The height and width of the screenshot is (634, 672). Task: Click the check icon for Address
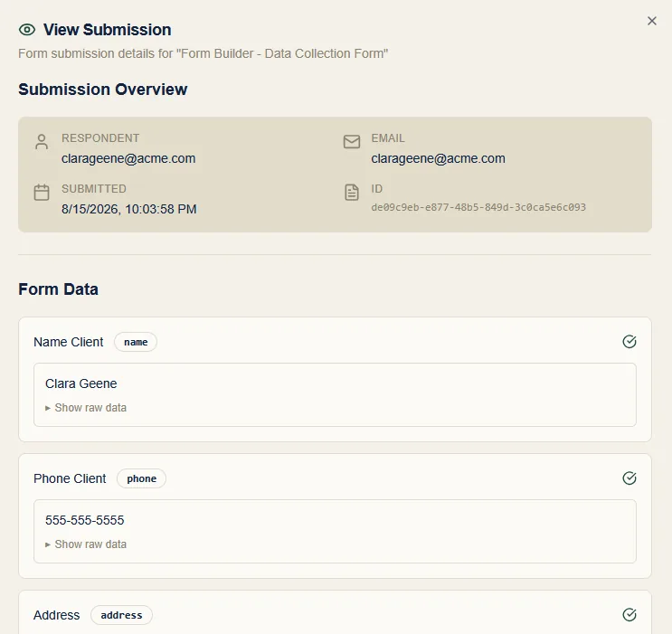click(x=629, y=614)
